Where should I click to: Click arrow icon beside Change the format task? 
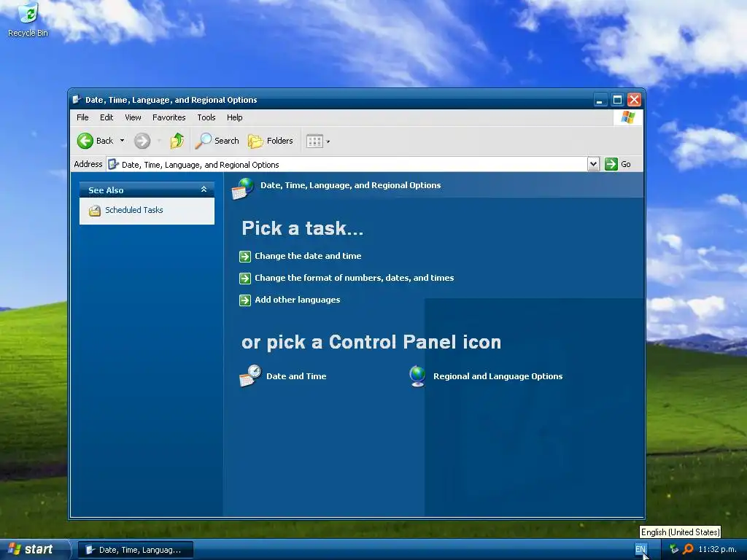(245, 278)
